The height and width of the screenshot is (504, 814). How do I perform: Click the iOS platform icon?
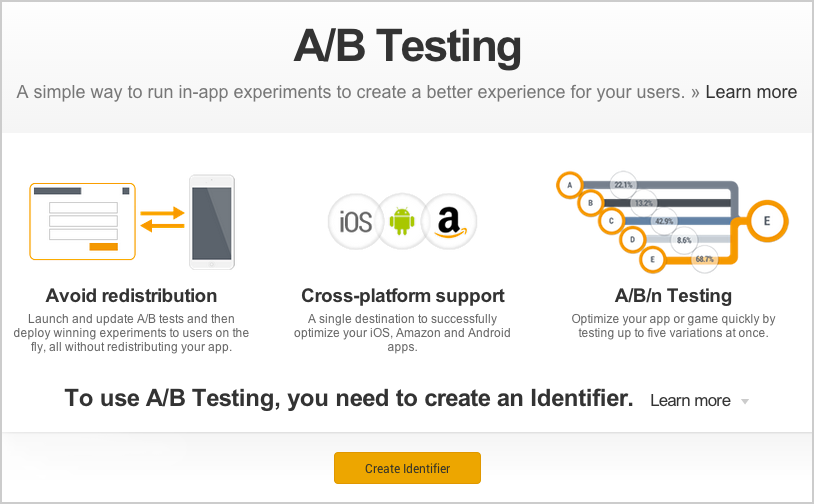pyautogui.click(x=355, y=222)
